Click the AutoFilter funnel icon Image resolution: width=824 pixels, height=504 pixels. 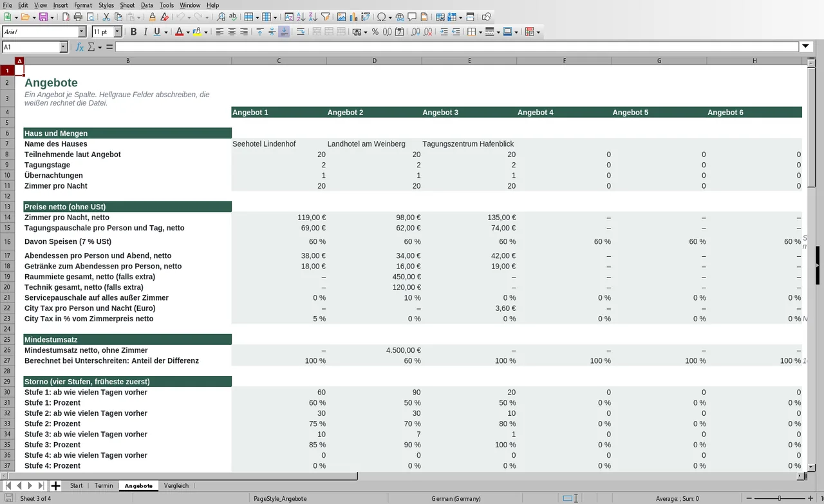pyautogui.click(x=325, y=17)
